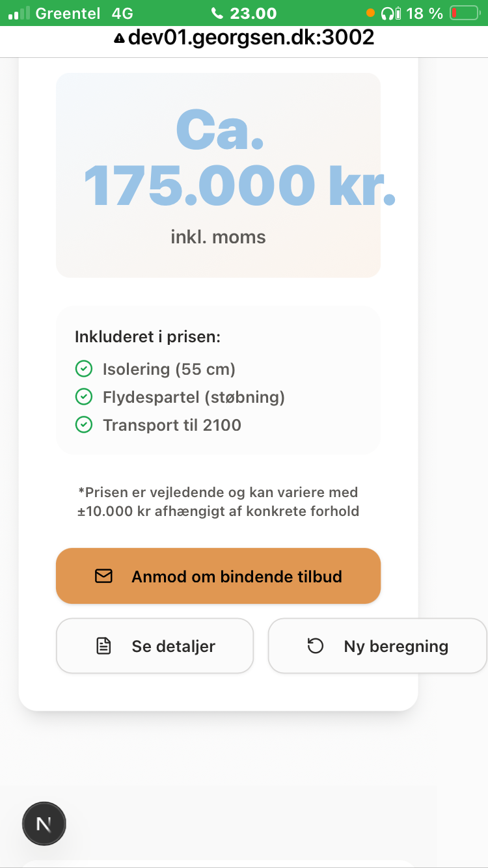Tap the green call timer 23.00 pill
This screenshot has width=488, height=868.
pos(244,13)
